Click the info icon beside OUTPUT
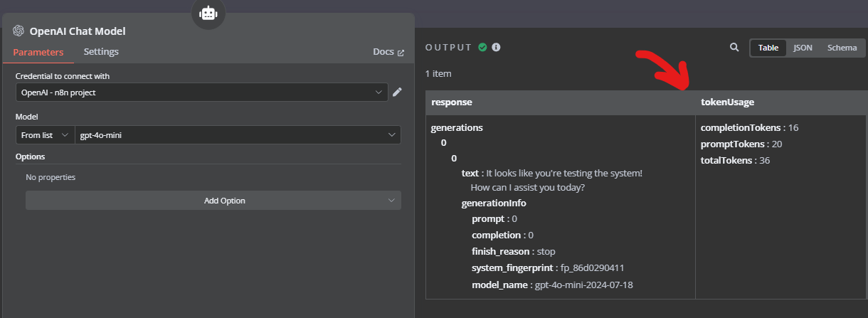This screenshot has height=318, width=868. coord(497,48)
